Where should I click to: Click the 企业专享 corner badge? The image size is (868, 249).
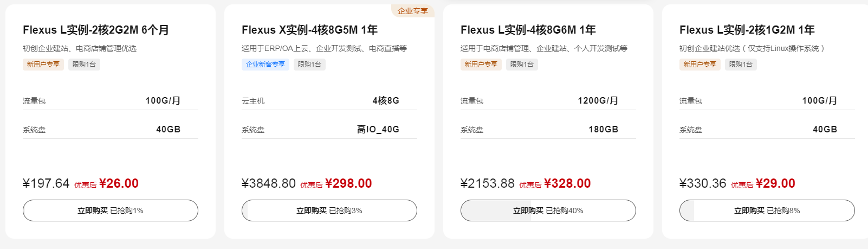tap(413, 11)
